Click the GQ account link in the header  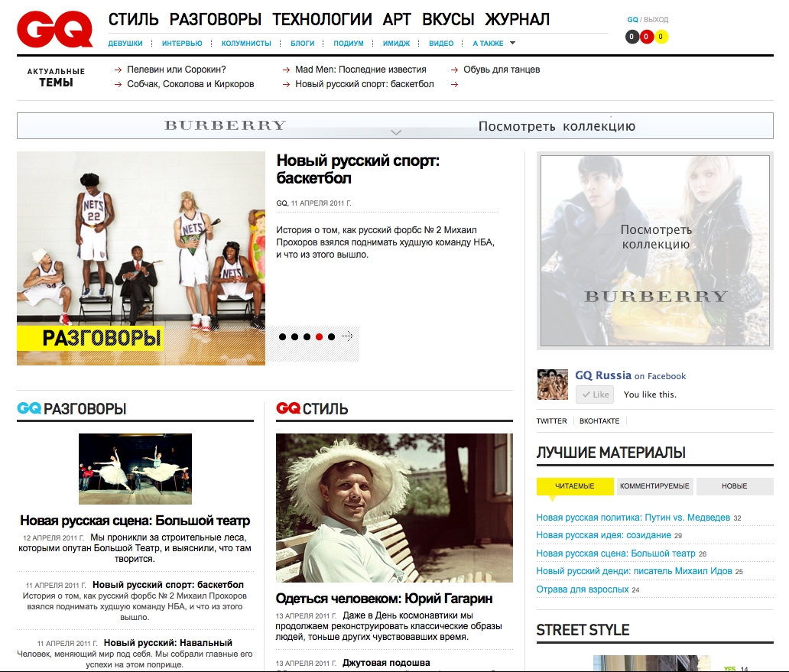click(632, 20)
